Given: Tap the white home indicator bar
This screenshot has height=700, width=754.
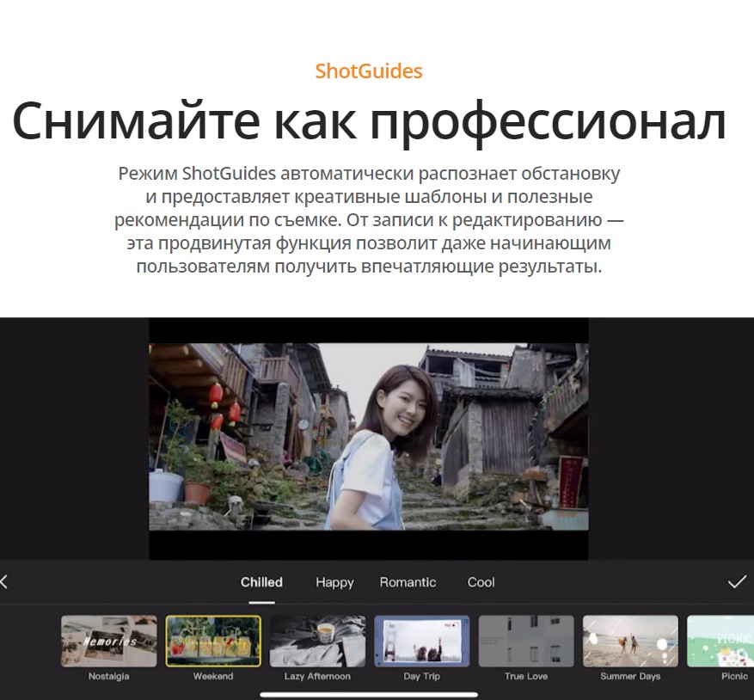Looking at the screenshot, I should (369, 694).
